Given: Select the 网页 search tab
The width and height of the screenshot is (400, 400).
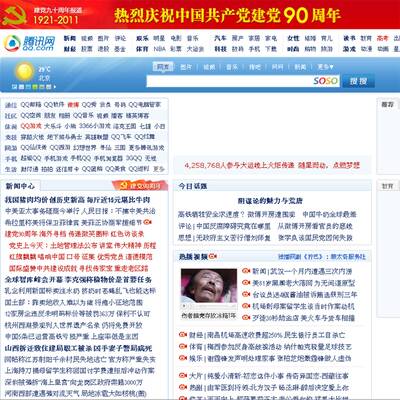Looking at the screenshot, I should click(x=163, y=67).
